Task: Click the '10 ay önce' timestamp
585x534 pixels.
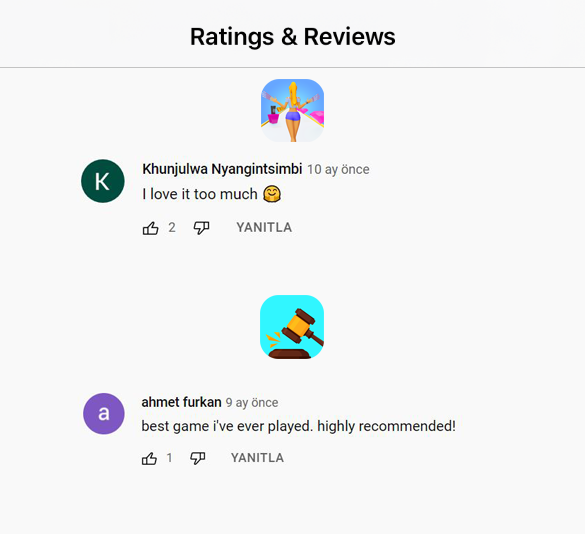Action: 338,169
